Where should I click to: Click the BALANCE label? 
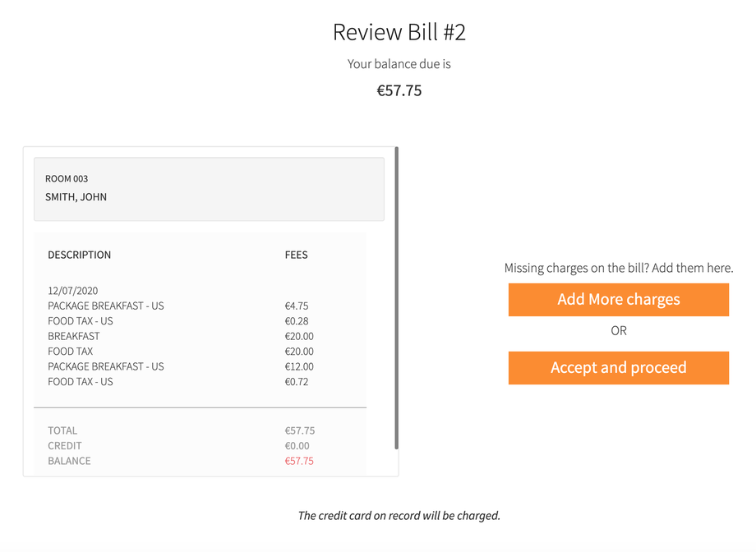[x=69, y=461]
